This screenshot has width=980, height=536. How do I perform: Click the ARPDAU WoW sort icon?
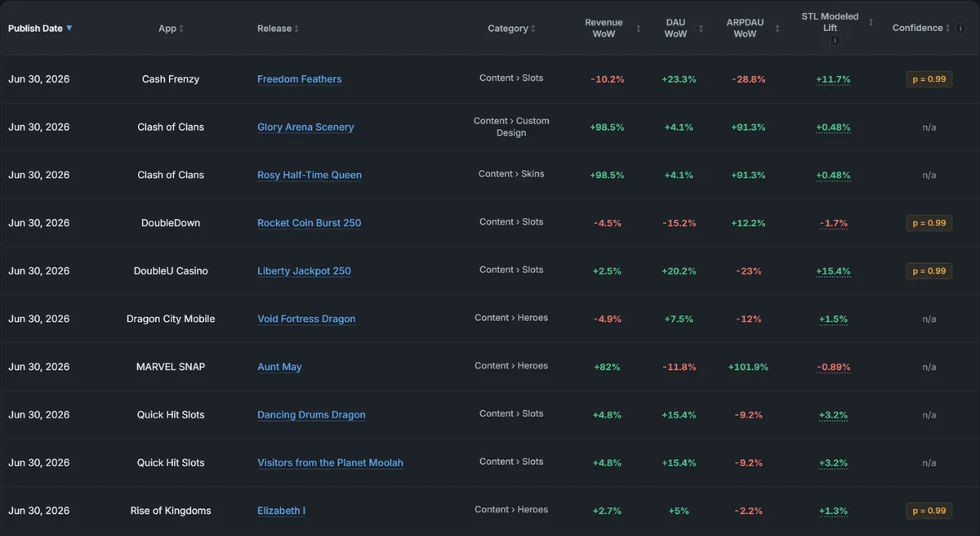777,29
